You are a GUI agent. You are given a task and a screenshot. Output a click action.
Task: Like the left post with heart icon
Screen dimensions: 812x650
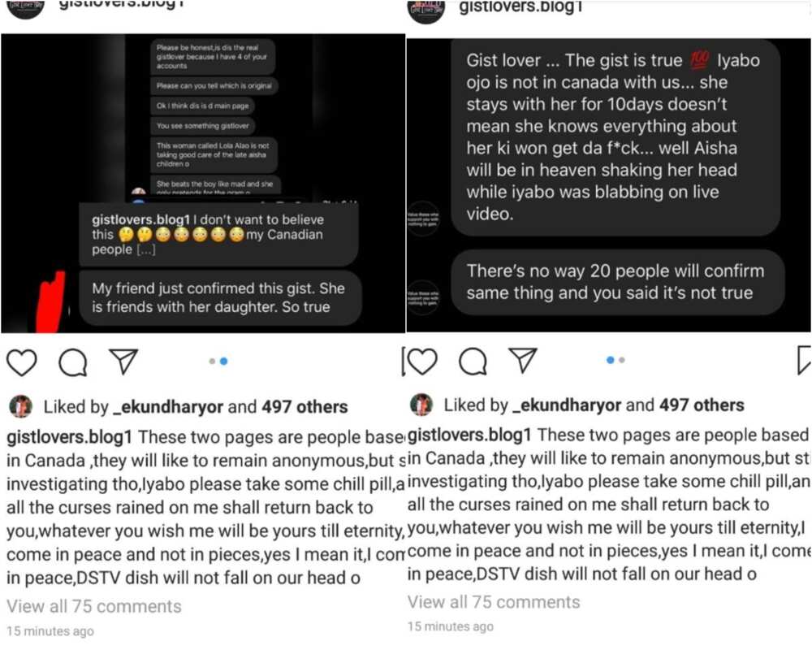tap(22, 362)
